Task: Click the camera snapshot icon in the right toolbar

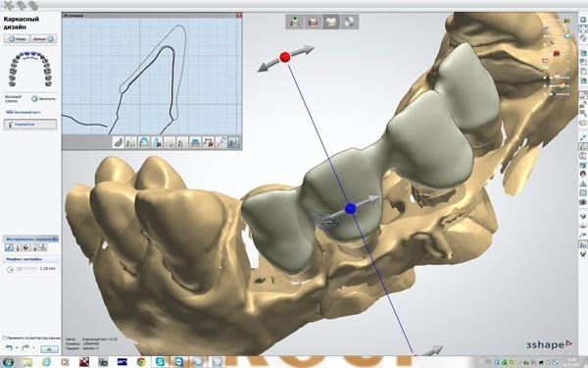Action: coord(583,202)
